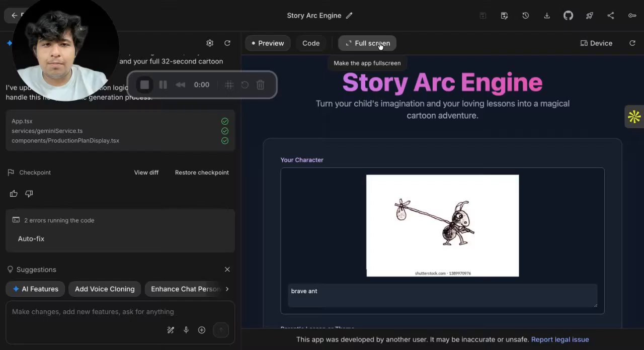Screen dimensions: 644x350
Task: Make the app Full screen
Action: click(x=367, y=43)
